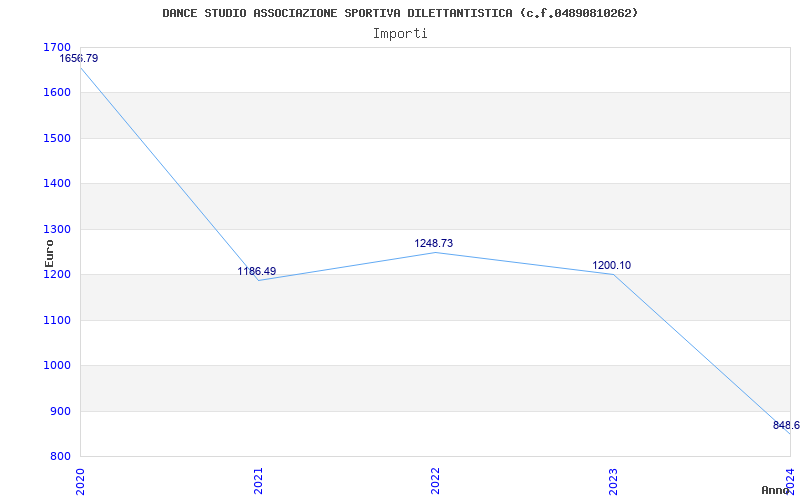Click the chart title DANCE STUDIO ASSOCIAZIONE SPORTIVA DILETTANTISTICA
800x500 pixels.
[400, 13]
